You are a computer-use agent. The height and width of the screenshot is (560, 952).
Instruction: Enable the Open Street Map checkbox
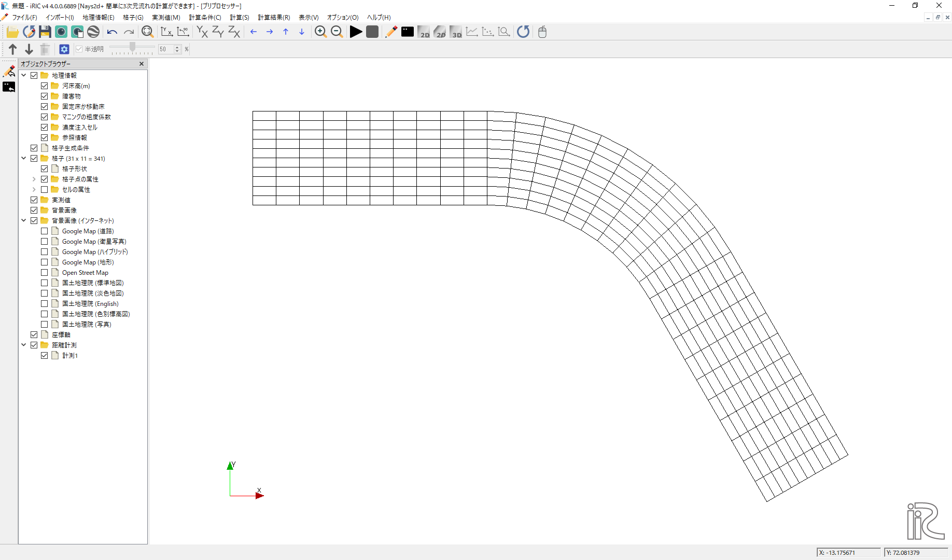tap(45, 273)
